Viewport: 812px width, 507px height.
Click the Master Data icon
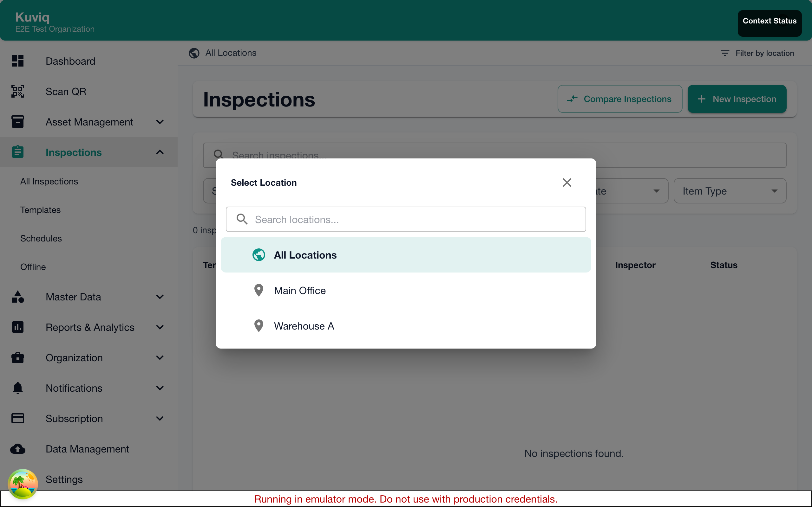(x=17, y=297)
